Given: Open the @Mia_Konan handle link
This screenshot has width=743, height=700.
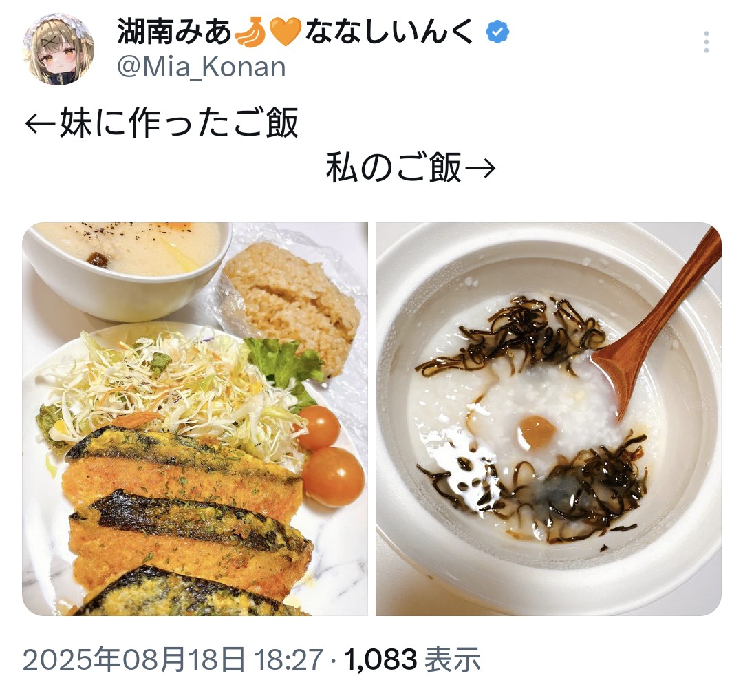Looking at the screenshot, I should pyautogui.click(x=202, y=67).
